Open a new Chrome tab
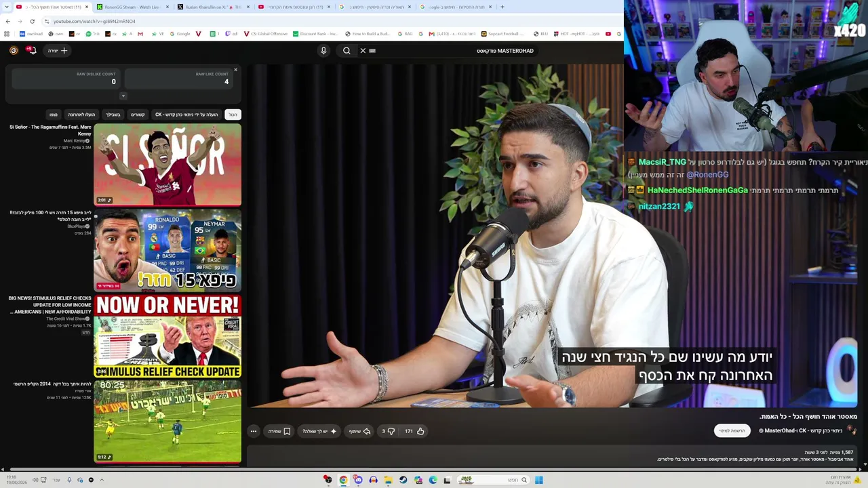868x488 pixels. [x=502, y=7]
